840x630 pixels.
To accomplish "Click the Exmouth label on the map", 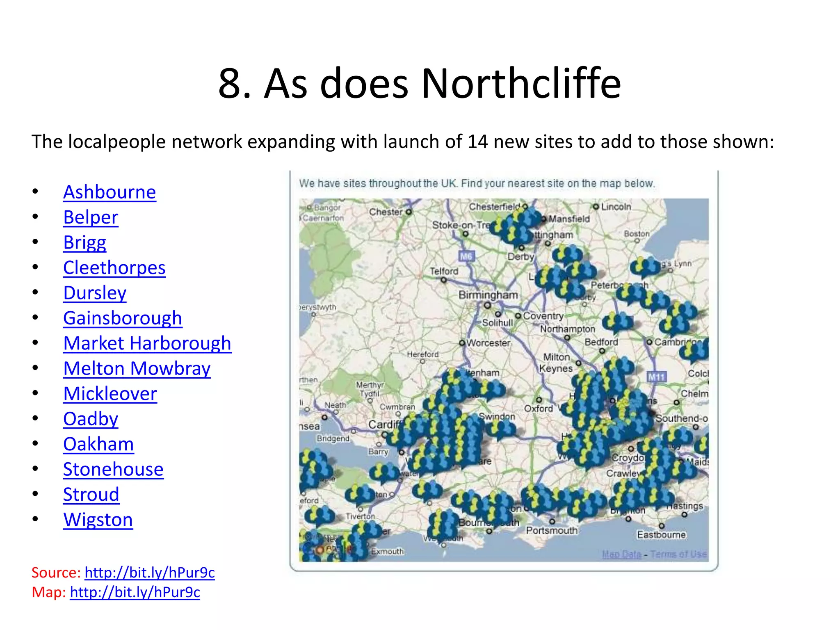I will point(388,551).
